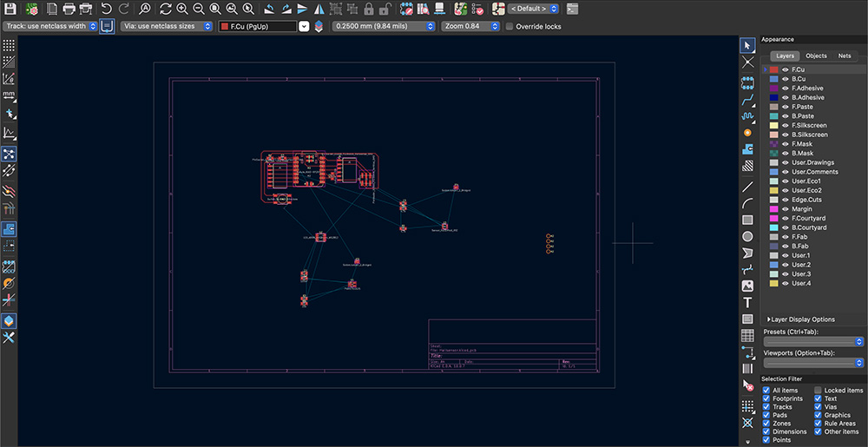Expand Layer Display Options
This screenshot has height=447, width=868.
(x=800, y=319)
